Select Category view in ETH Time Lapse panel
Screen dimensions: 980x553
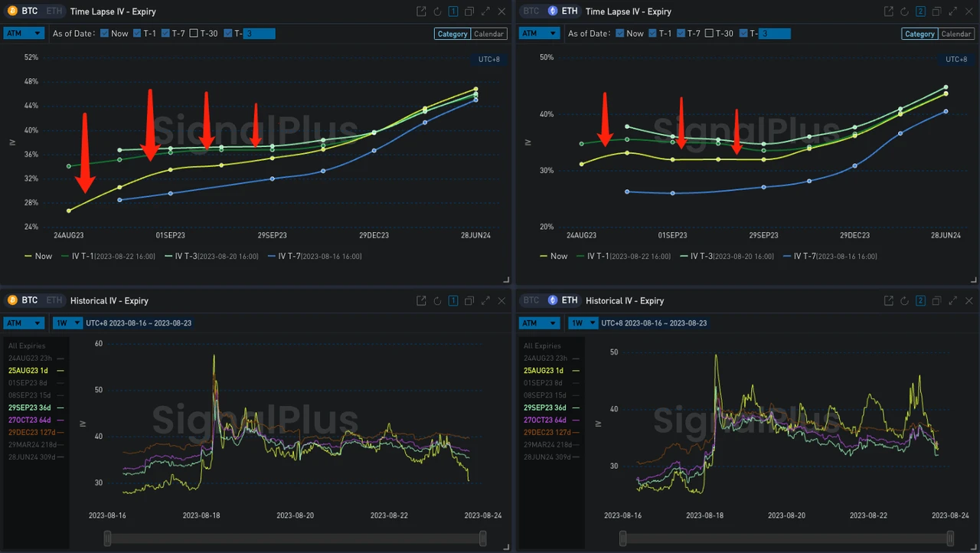(x=919, y=34)
